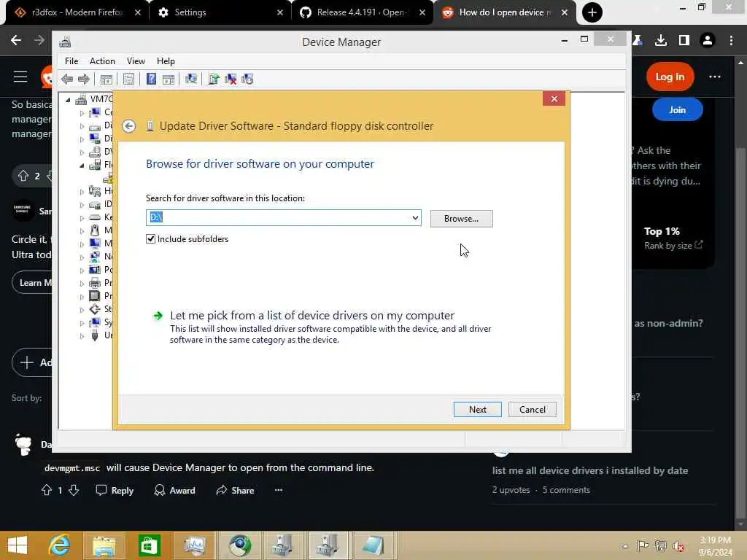Click Show/Hide Console Tree toolbar icon
Viewport: 747px width, 560px height.
(107, 79)
